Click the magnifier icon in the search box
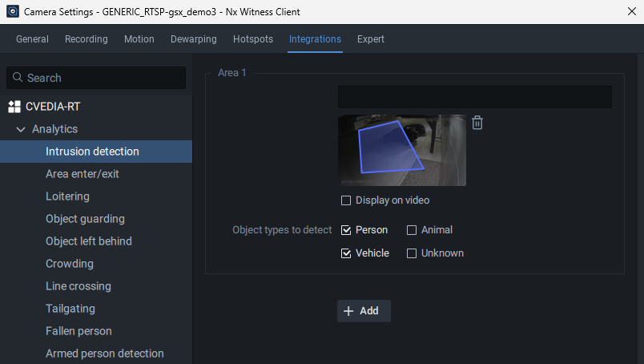The width and height of the screenshot is (644, 364). click(x=18, y=77)
